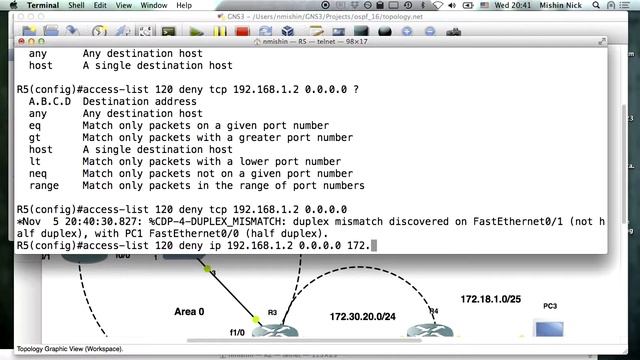This screenshot has height=360, width=640.
Task: Click the R4 router in topology
Action: [x=430, y=330]
